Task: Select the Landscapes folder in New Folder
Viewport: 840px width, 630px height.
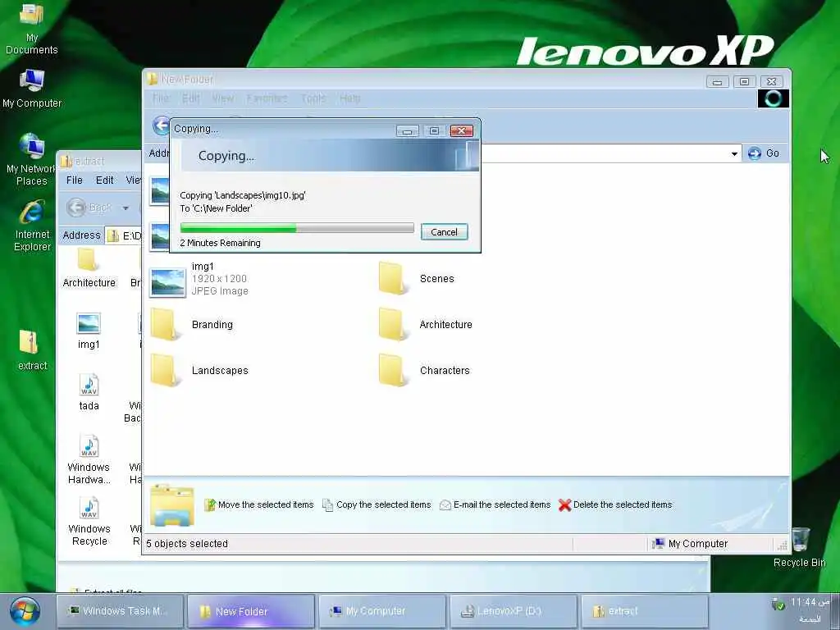Action: pos(199,371)
